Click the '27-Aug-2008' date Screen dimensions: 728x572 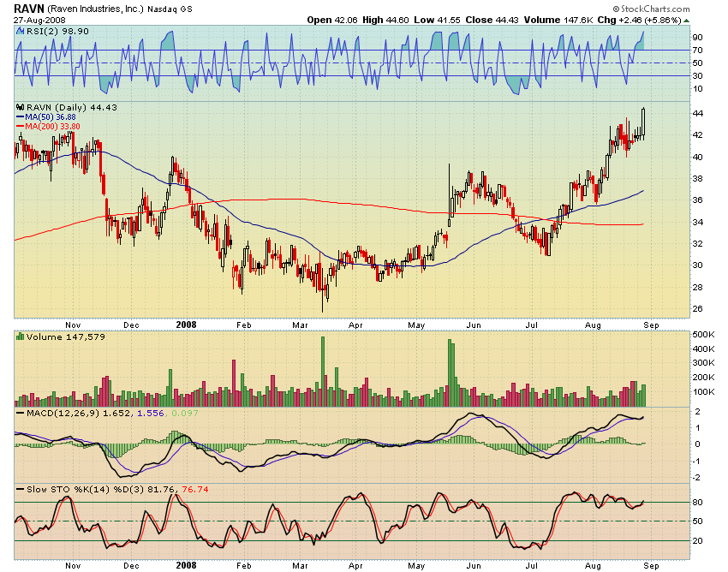[39, 21]
